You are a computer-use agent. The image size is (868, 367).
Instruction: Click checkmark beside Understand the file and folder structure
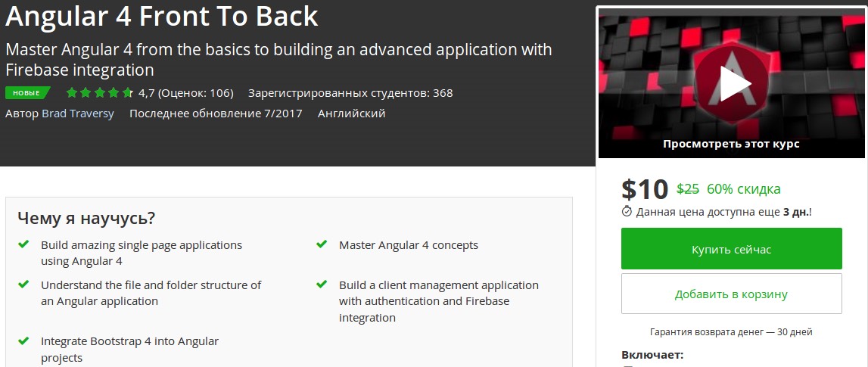[24, 285]
